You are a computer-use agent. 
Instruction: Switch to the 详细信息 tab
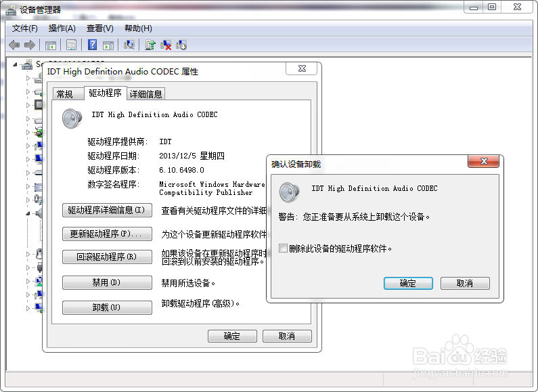tap(145, 94)
